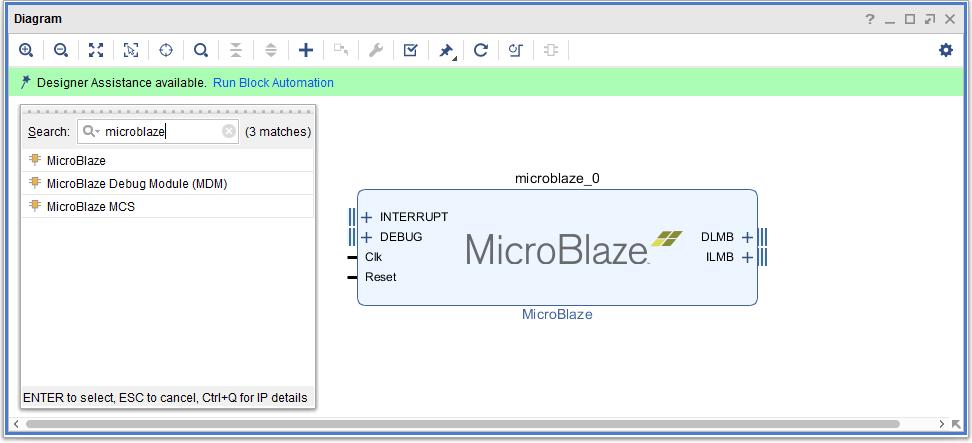Close the Diagram panel
The height and width of the screenshot is (443, 972).
(950, 19)
